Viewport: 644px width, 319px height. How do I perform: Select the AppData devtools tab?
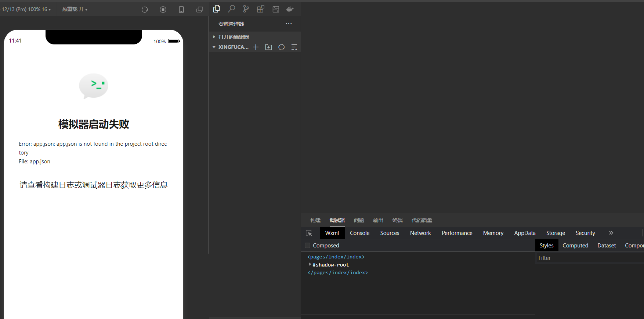(x=525, y=233)
